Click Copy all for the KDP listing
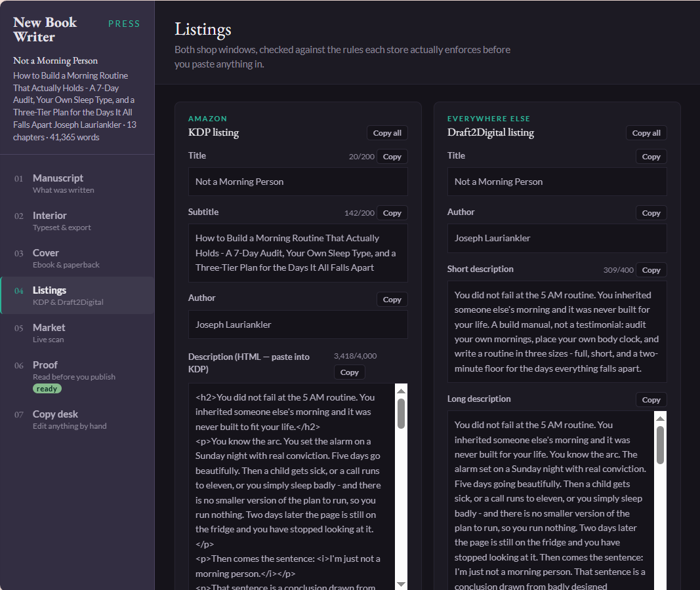The height and width of the screenshot is (590, 700). pyautogui.click(x=387, y=133)
